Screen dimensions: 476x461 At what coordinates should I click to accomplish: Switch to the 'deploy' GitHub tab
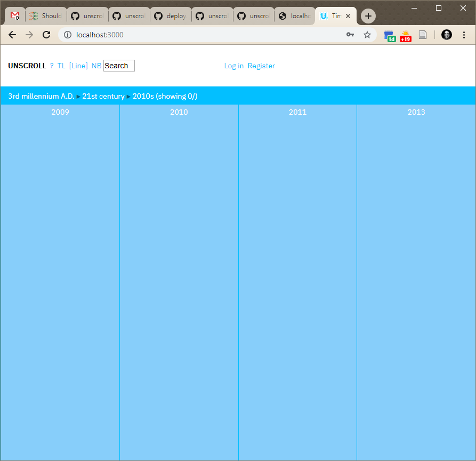click(171, 16)
